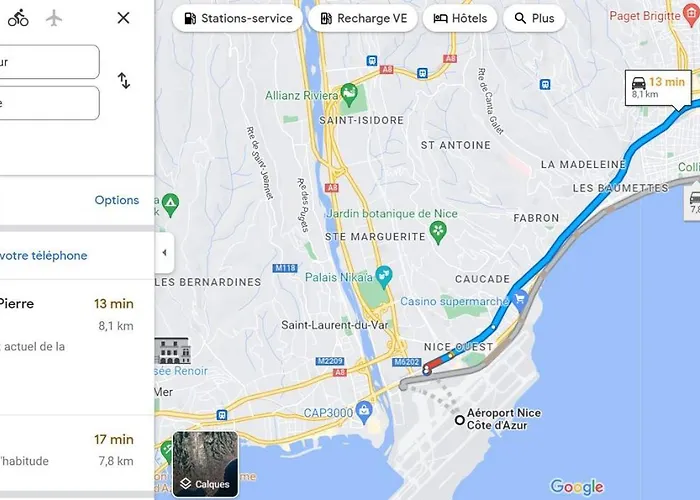Click the Jardin botanique de Nice marker

point(438,233)
